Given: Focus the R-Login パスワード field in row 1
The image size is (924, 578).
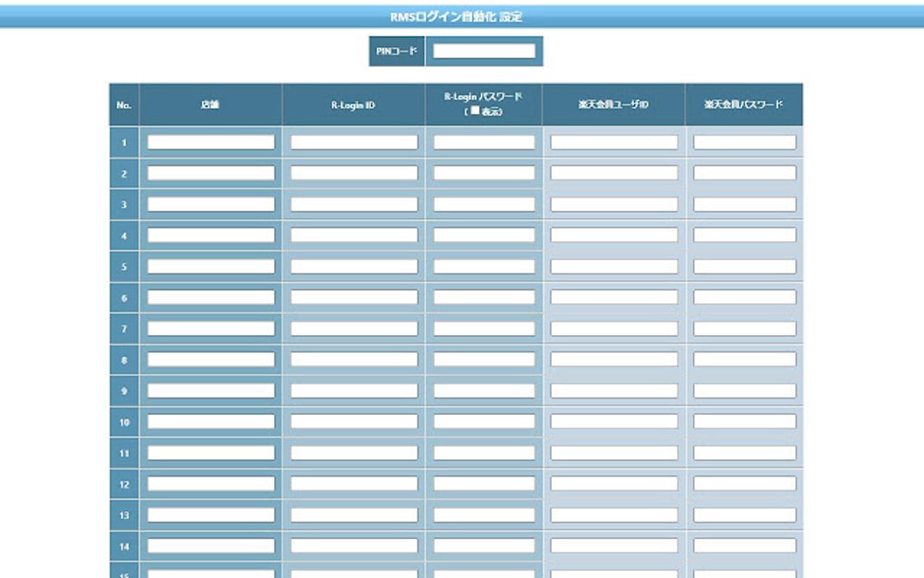Looking at the screenshot, I should [x=485, y=142].
